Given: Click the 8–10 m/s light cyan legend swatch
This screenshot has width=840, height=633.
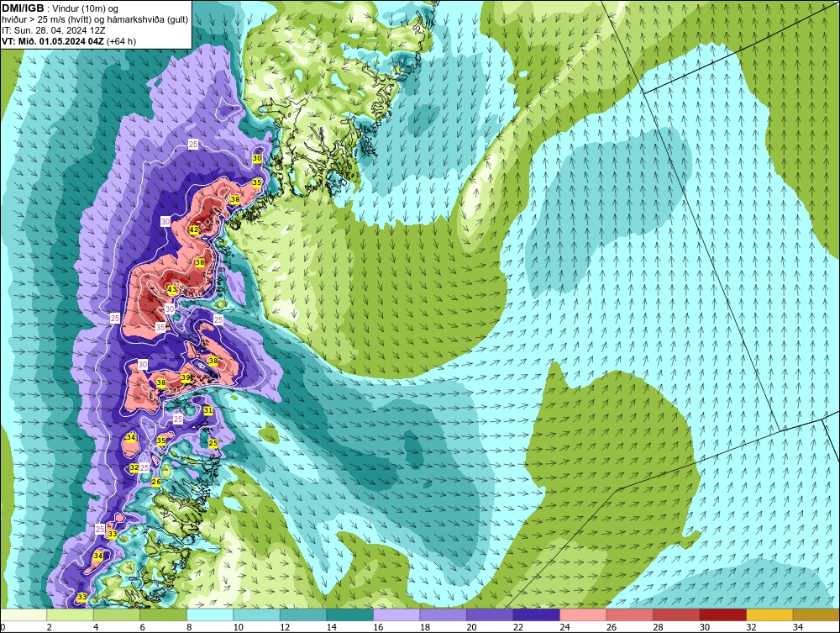Looking at the screenshot, I should [210, 615].
